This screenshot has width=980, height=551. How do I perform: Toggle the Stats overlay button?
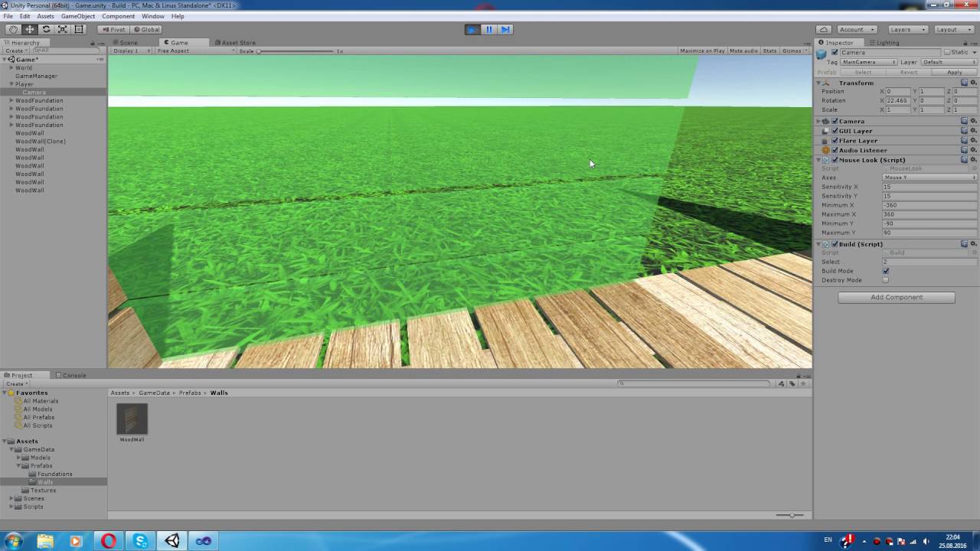(x=769, y=51)
